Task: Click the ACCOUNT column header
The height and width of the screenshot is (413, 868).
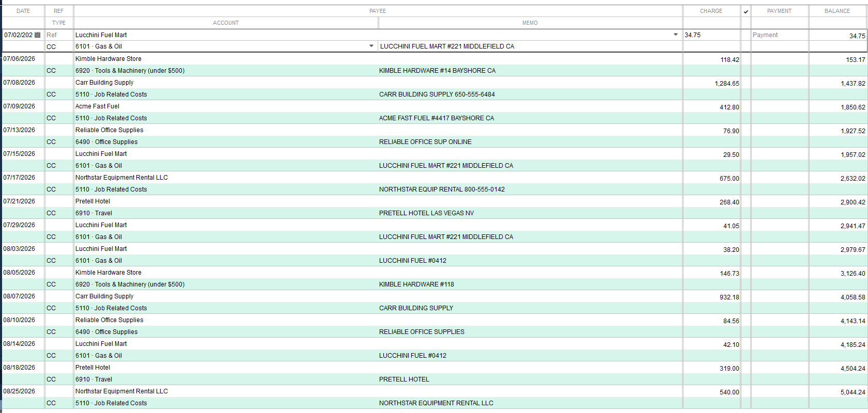Action: point(226,23)
